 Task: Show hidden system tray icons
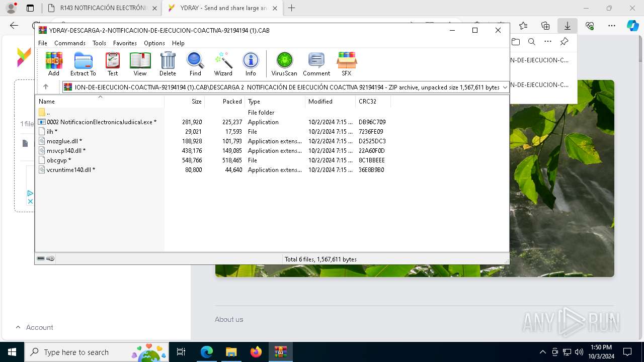(x=542, y=352)
